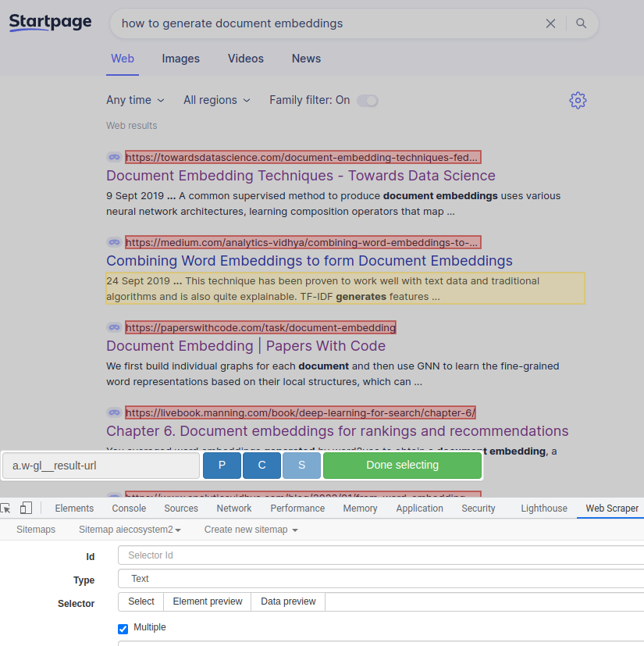Viewport: 644px width, 646px height.
Task: Click the 'We first build individual graphs' snippet
Action: 333,373
